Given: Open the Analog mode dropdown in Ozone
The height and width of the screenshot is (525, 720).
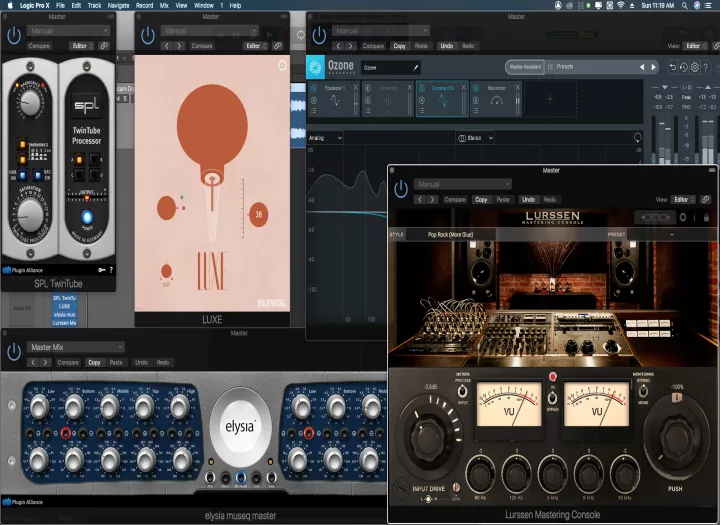Looking at the screenshot, I should (x=326, y=138).
